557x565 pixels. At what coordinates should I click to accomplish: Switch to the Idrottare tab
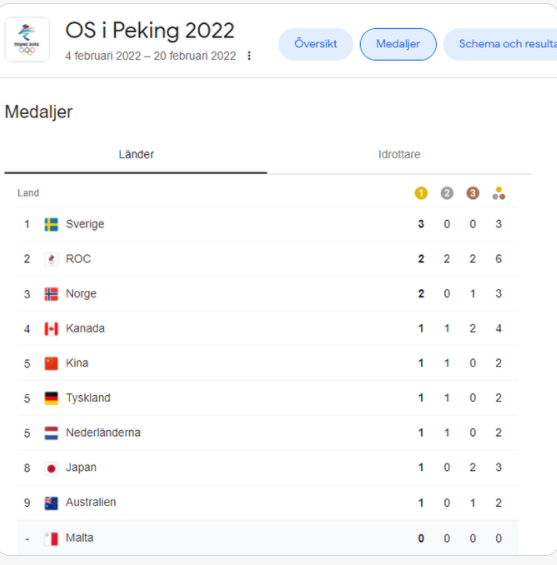pyautogui.click(x=399, y=155)
